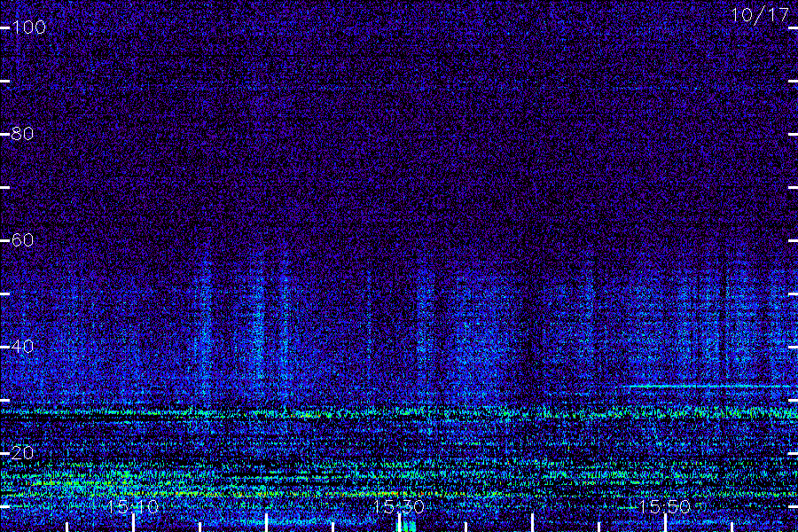Viewport: 798px width, 532px height.
Task: Click the 40 frequency axis label
Action: pos(22,346)
